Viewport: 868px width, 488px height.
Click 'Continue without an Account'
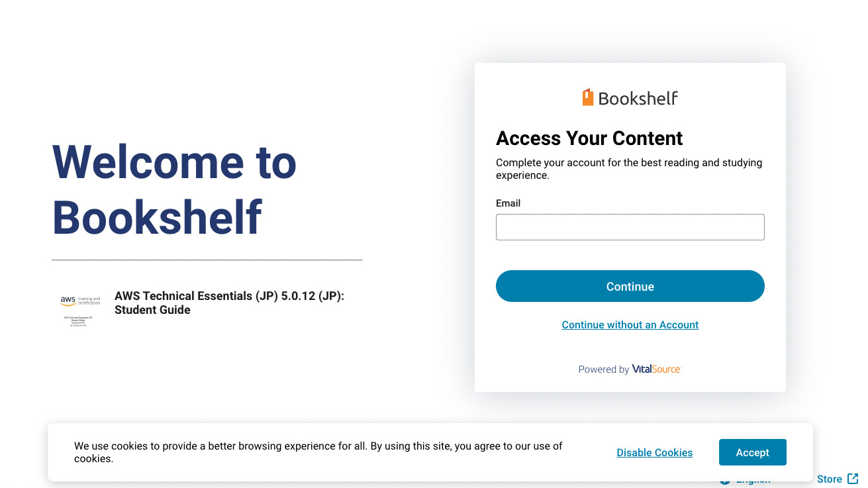(x=630, y=324)
